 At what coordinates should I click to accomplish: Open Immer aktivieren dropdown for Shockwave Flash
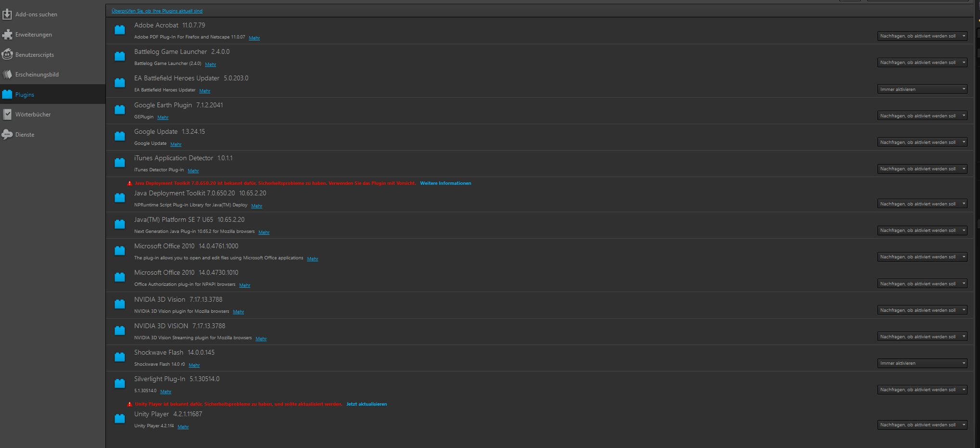tap(922, 363)
